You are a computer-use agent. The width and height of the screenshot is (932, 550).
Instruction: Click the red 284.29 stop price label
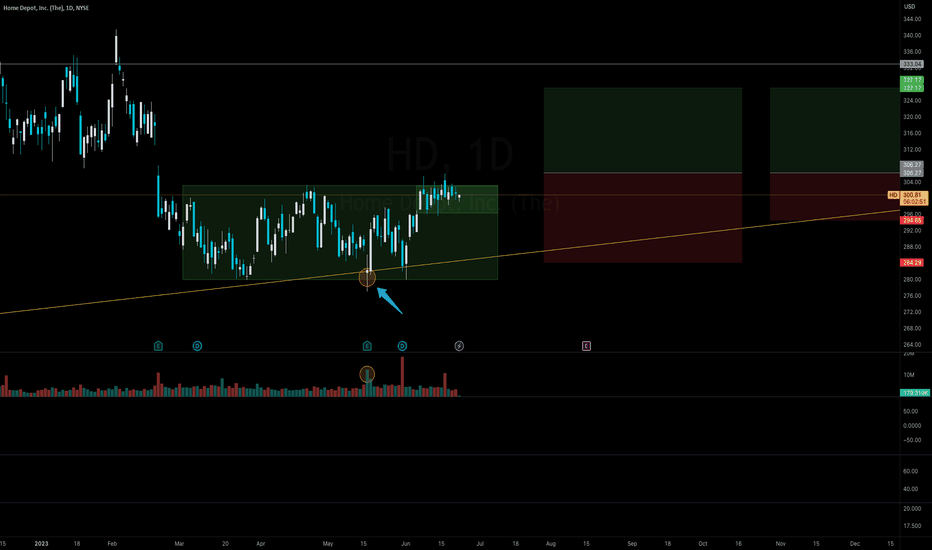(x=912, y=262)
